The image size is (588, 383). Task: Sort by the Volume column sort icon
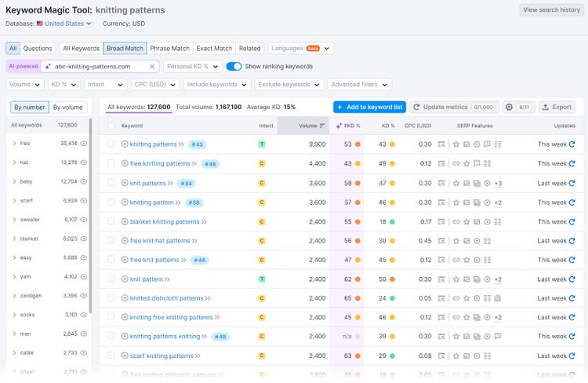point(322,126)
